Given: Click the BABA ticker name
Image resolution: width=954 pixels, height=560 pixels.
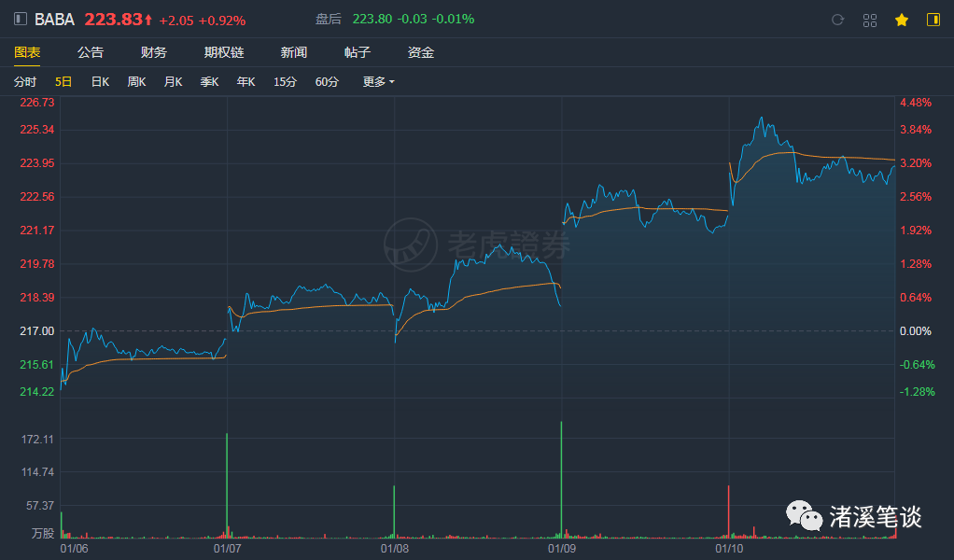Looking at the screenshot, I should 54,20.
